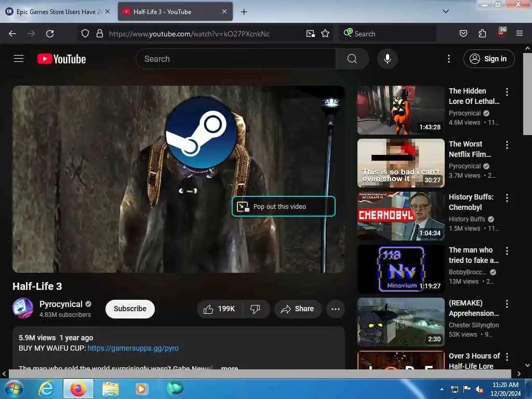Open Pyrocynical channel name link
Image resolution: width=532 pixels, height=399 pixels.
pos(61,304)
